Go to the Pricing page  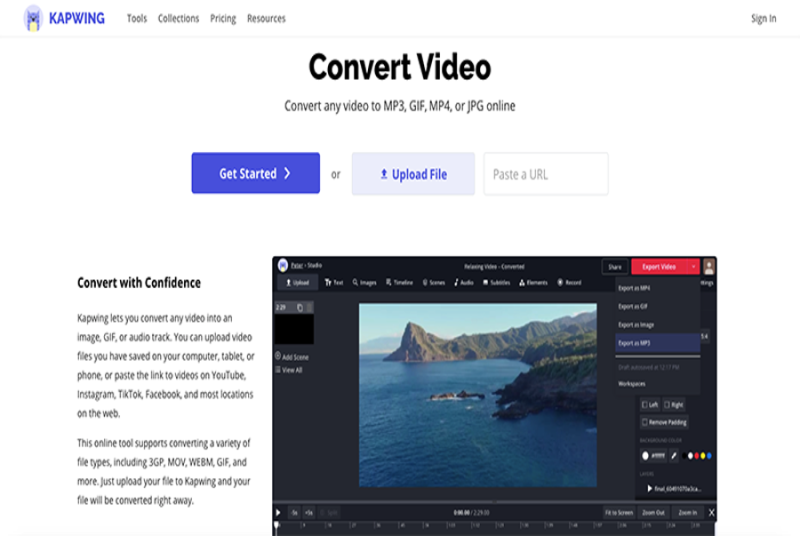pyautogui.click(x=223, y=18)
